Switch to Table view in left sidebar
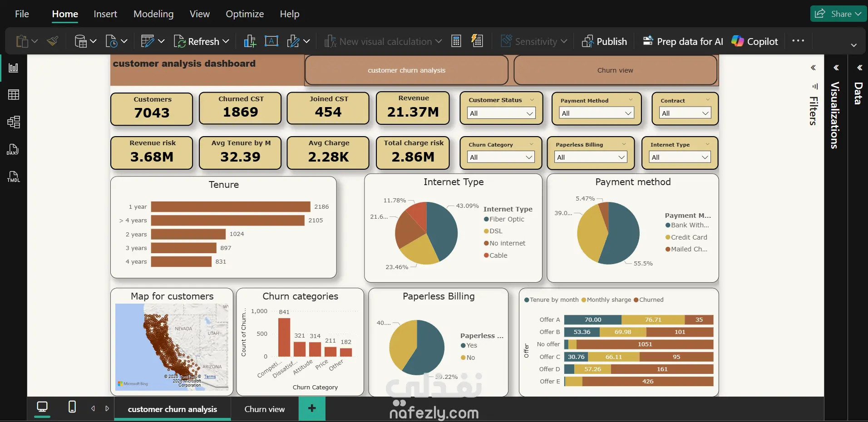Screen dimensions: 868x422 click(x=14, y=94)
